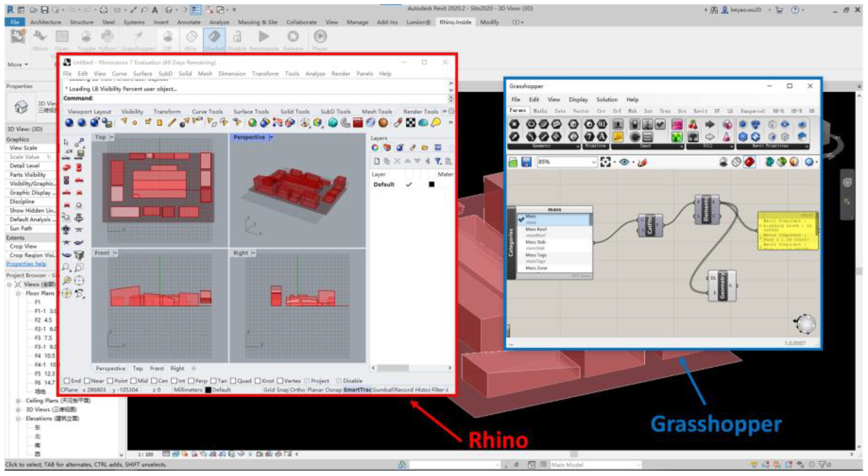Open the Solution menu in Grasshopper

[607, 99]
